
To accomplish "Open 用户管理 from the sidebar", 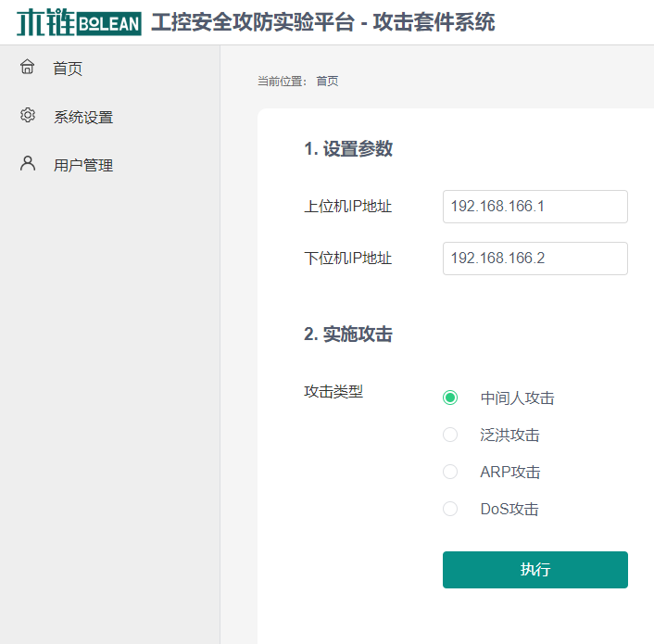I will pos(83,165).
